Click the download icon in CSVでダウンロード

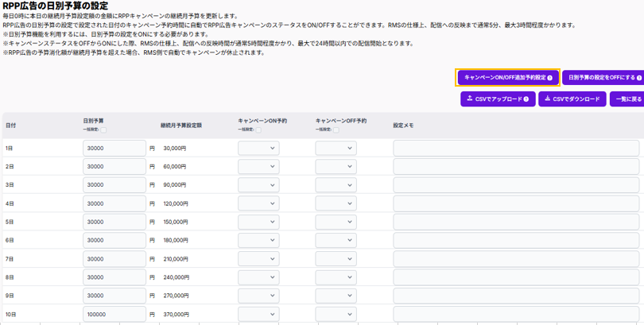pos(547,99)
